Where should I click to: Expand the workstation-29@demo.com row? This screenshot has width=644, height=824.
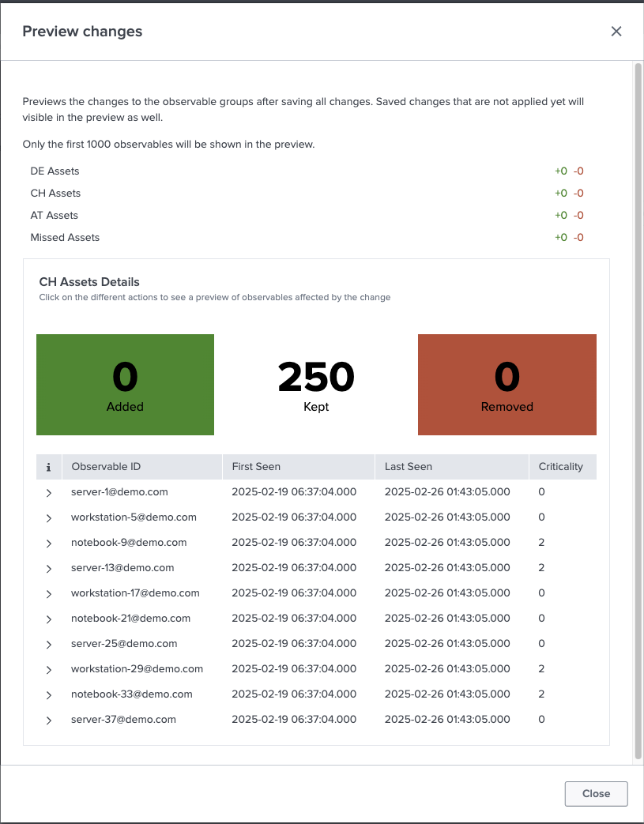(x=48, y=668)
